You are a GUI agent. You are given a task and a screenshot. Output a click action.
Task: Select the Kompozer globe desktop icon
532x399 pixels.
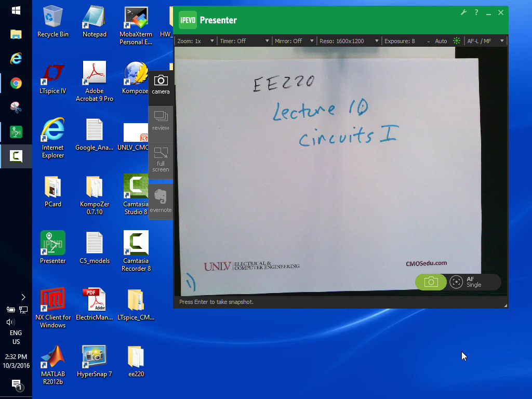[x=136, y=78]
